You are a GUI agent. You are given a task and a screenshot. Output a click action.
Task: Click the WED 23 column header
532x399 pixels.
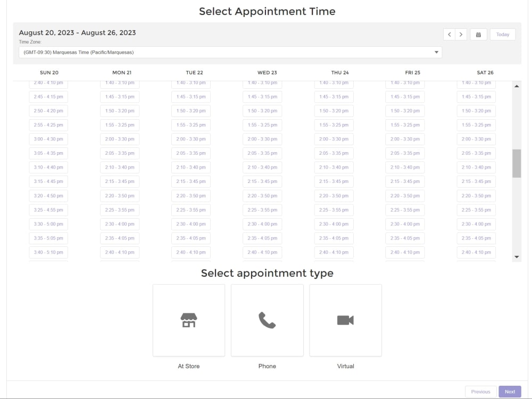pyautogui.click(x=267, y=72)
